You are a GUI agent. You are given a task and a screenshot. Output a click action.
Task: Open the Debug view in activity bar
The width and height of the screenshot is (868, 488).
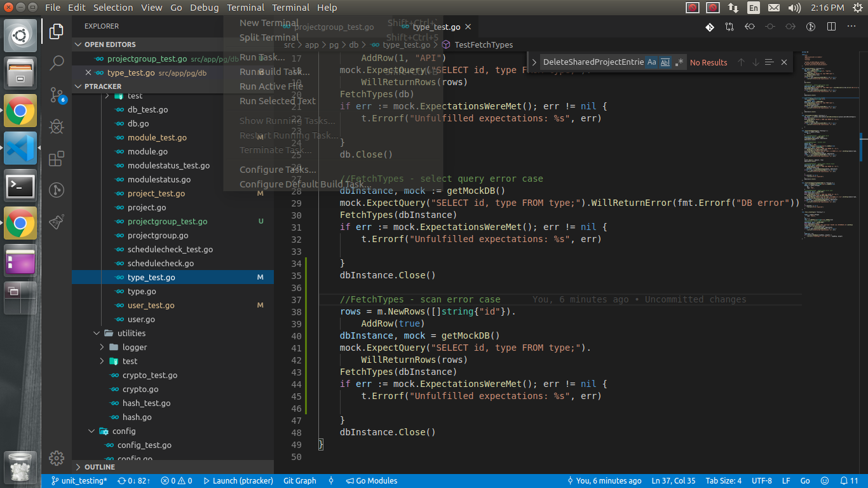tap(57, 126)
